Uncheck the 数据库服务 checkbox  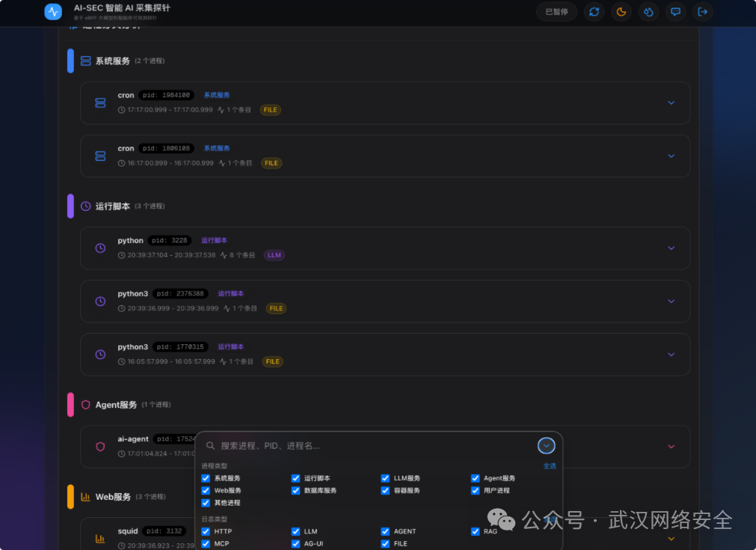[295, 490]
